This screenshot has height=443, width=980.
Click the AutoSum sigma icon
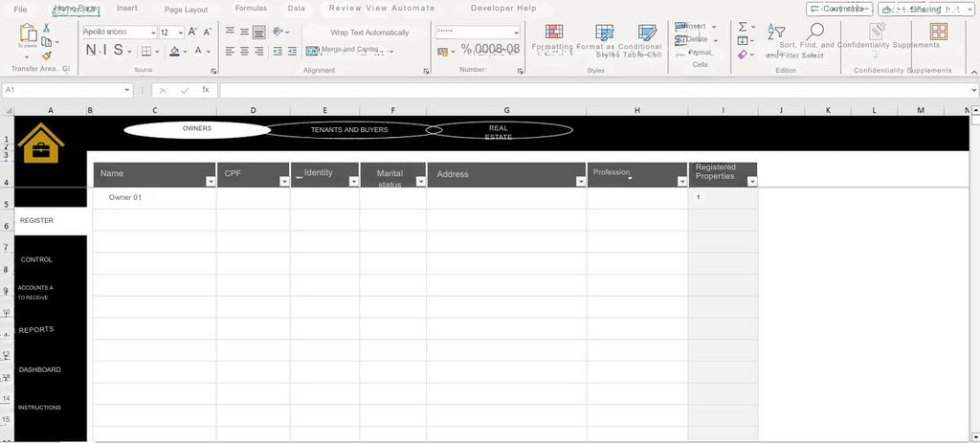(743, 27)
